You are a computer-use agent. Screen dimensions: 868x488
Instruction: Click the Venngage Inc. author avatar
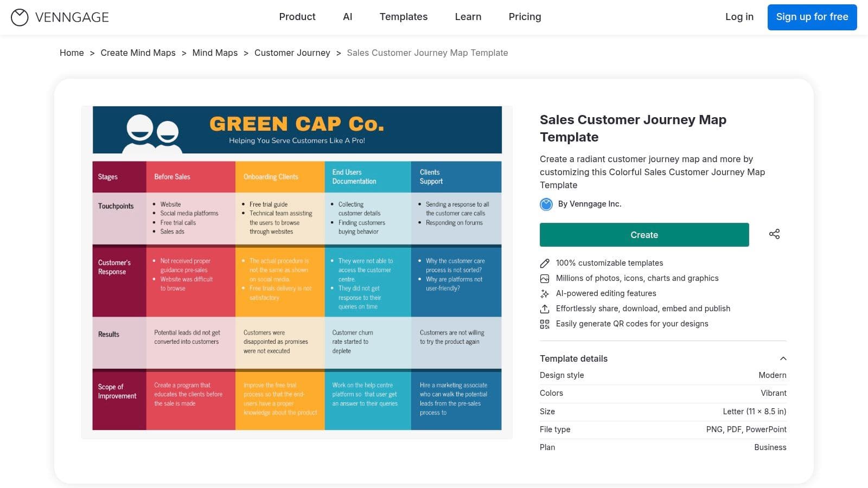tap(546, 204)
